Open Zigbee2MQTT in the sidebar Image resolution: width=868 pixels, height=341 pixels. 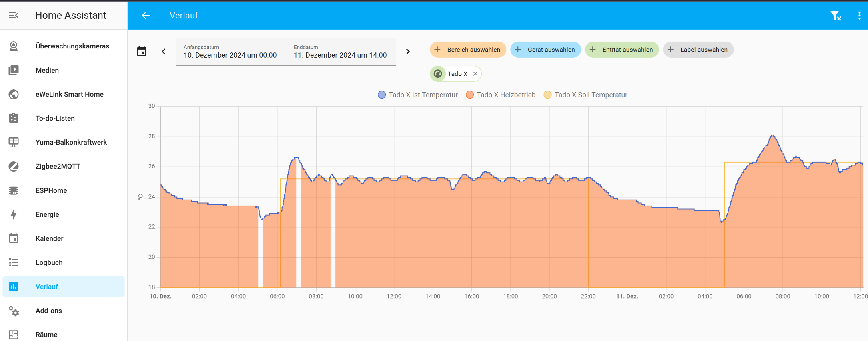coord(64,166)
